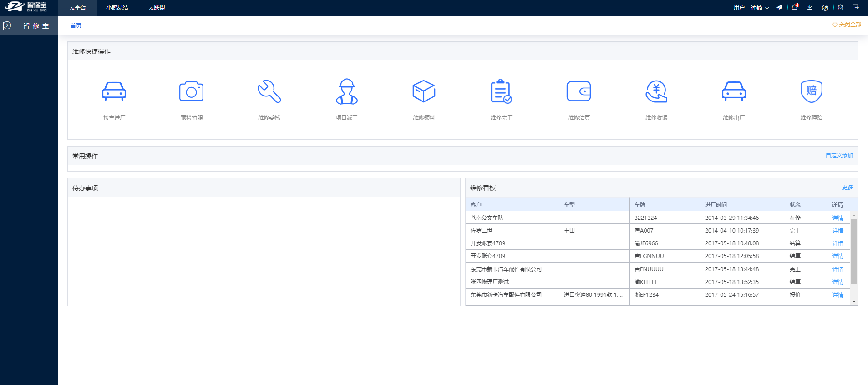The image size is (868, 385).
Task: Open 项目派工 worker shortcut
Action: [346, 91]
